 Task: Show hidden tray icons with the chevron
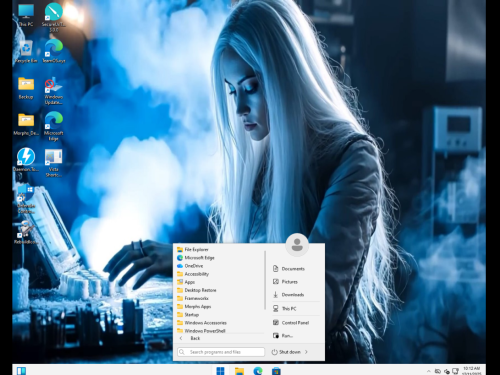(x=428, y=371)
